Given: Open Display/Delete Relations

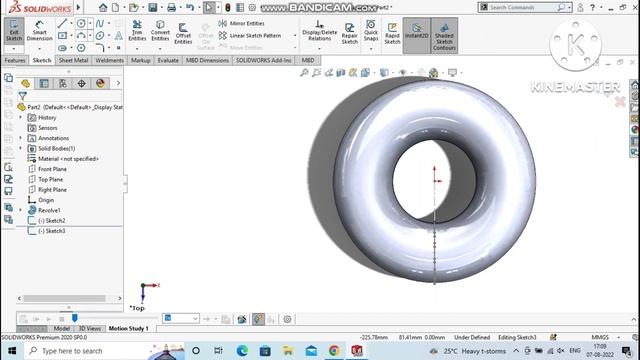Looking at the screenshot, I should coord(320,31).
